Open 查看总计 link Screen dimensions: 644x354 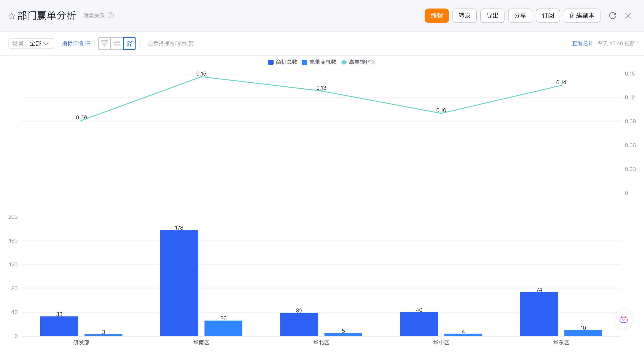(x=583, y=44)
